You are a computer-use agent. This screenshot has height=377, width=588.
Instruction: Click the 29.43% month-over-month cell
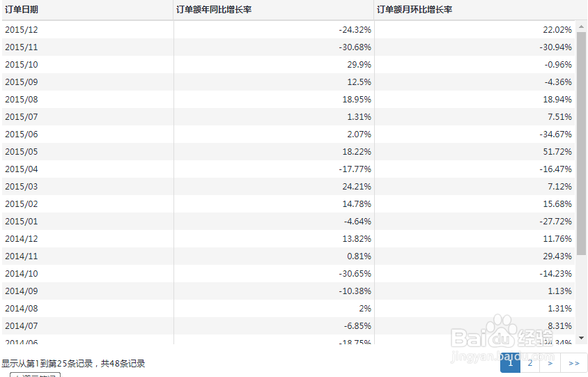click(x=556, y=256)
